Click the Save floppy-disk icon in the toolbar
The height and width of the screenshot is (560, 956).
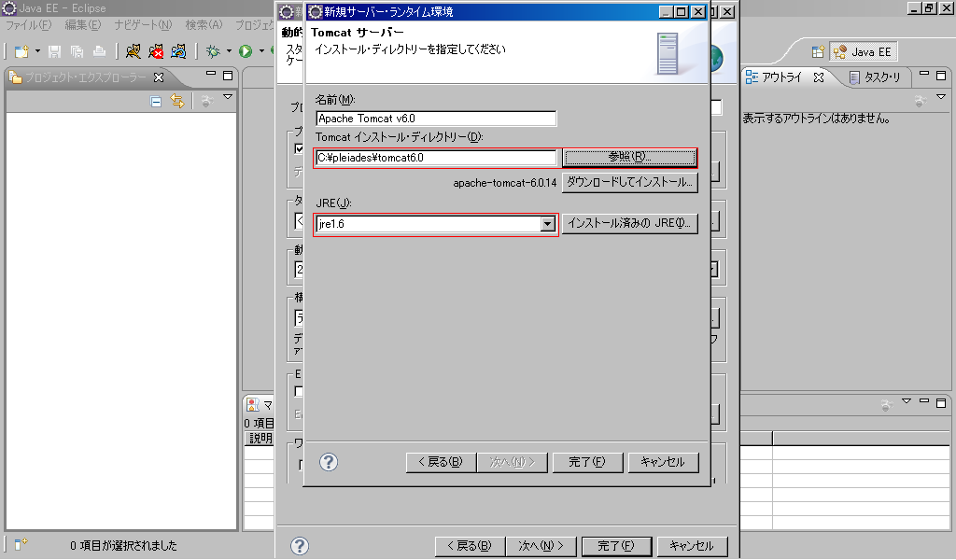click(55, 51)
